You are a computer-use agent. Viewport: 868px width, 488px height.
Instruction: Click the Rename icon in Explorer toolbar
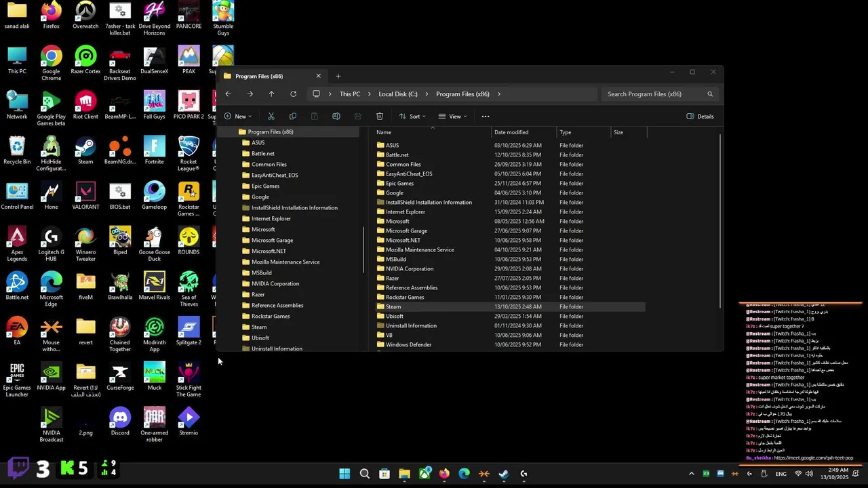336,116
